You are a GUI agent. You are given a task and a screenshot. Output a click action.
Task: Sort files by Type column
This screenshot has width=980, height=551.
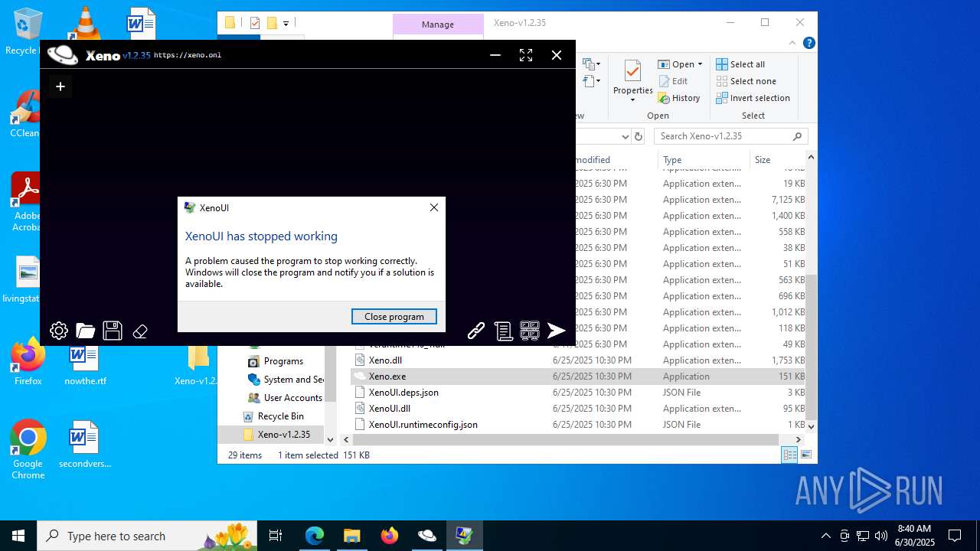pyautogui.click(x=703, y=160)
